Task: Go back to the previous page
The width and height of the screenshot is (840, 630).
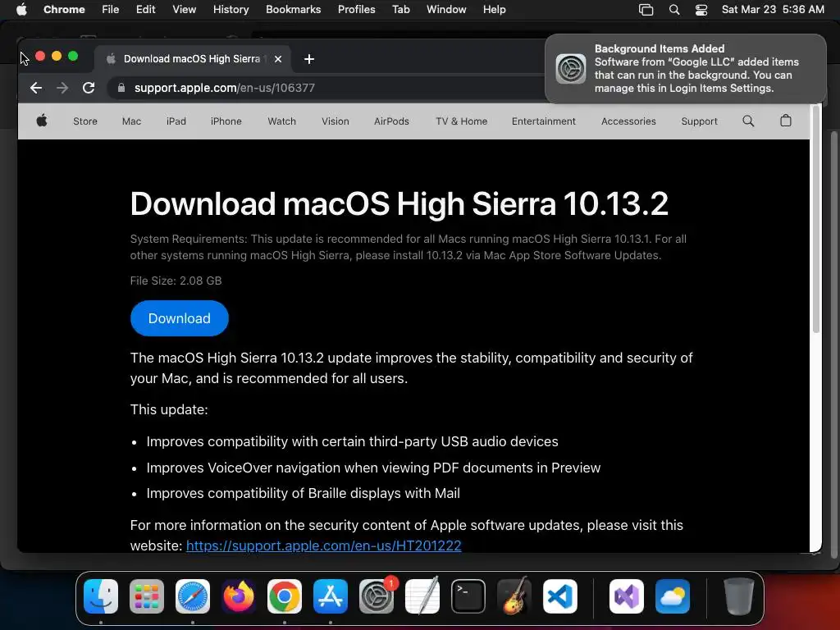Action: pos(36,88)
